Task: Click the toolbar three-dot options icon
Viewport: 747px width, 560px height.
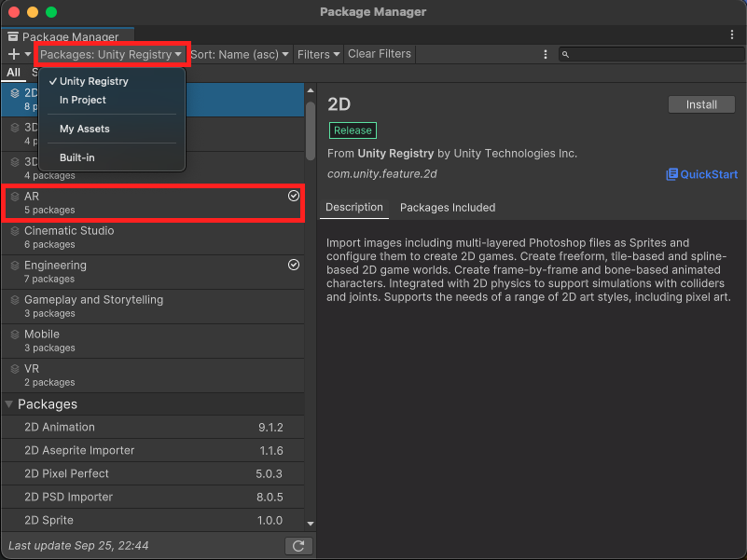Action: 546,55
